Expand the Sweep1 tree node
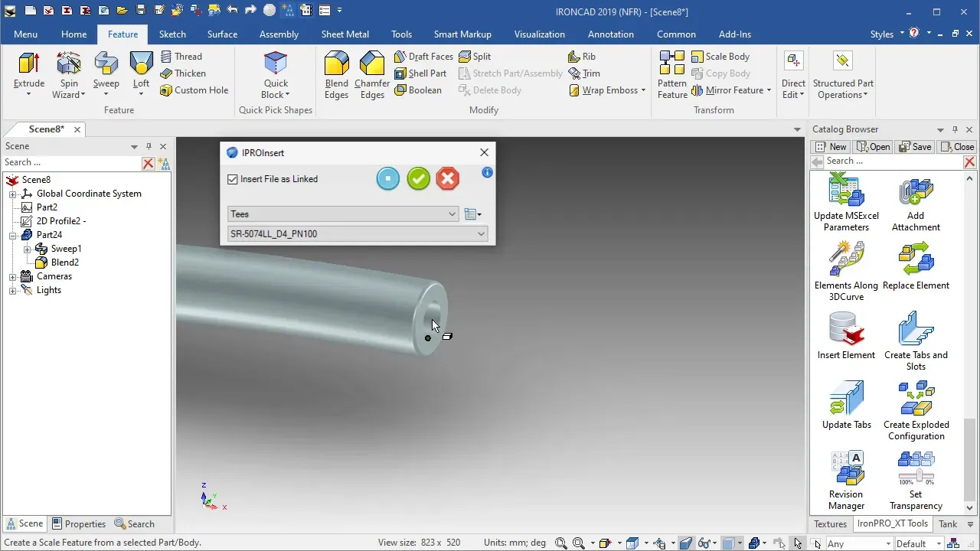 pyautogui.click(x=27, y=249)
